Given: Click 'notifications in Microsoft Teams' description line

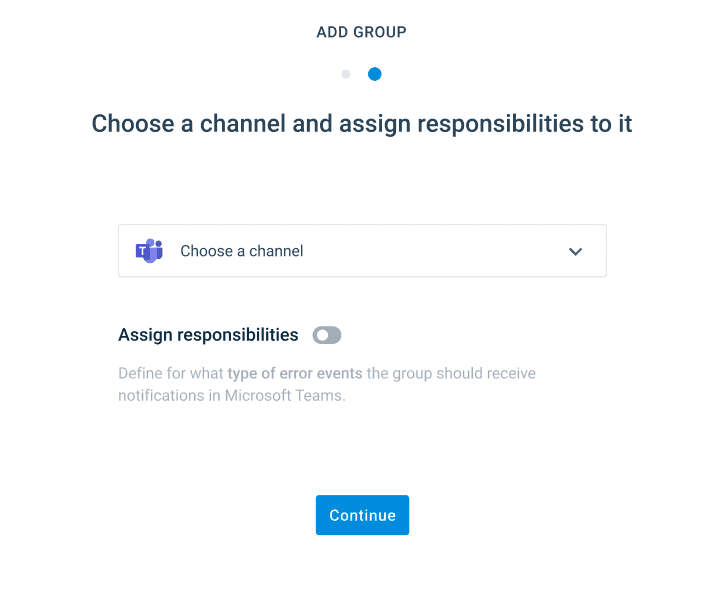Looking at the screenshot, I should (x=230, y=395).
